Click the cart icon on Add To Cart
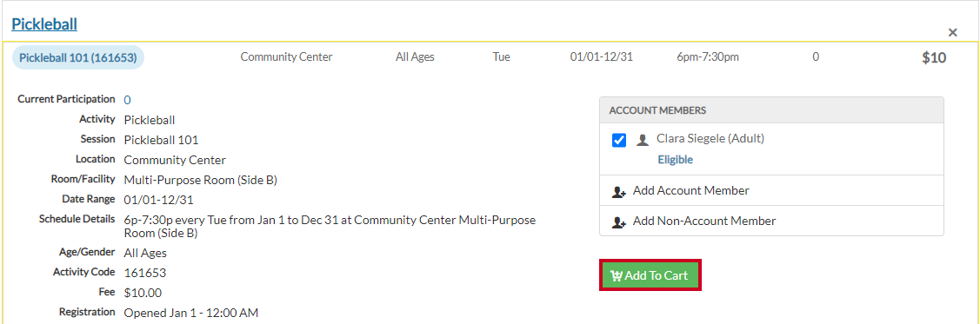The width and height of the screenshot is (980, 324). [617, 275]
